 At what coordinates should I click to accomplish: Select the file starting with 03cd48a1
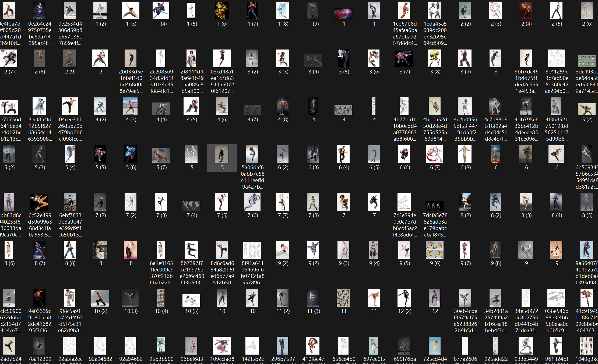(x=222, y=71)
